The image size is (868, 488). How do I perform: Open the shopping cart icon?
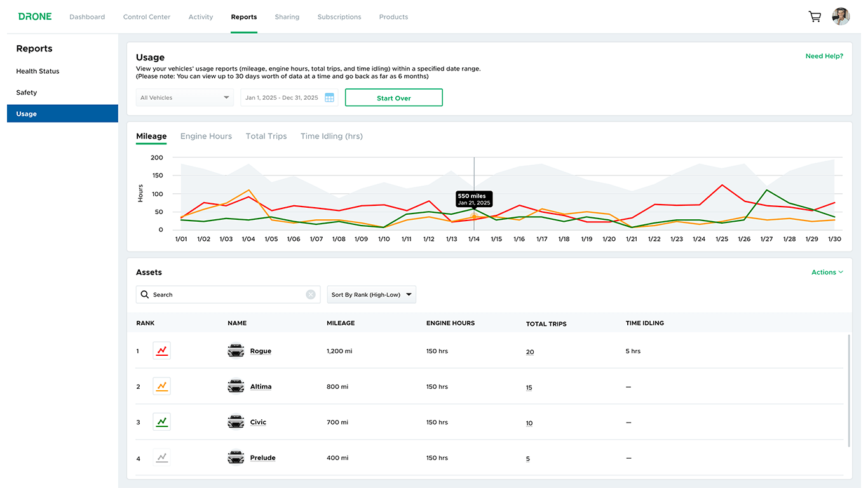pos(815,17)
